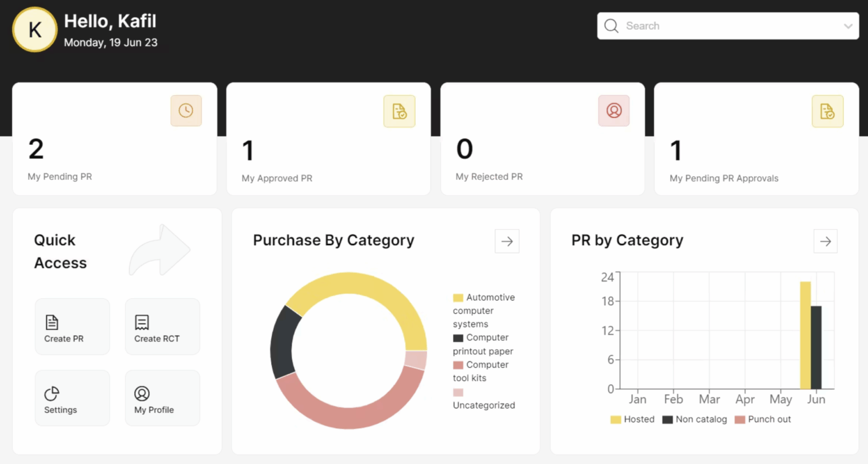868x464 pixels.
Task: Expand the search filter dropdown chevron
Action: (849, 26)
